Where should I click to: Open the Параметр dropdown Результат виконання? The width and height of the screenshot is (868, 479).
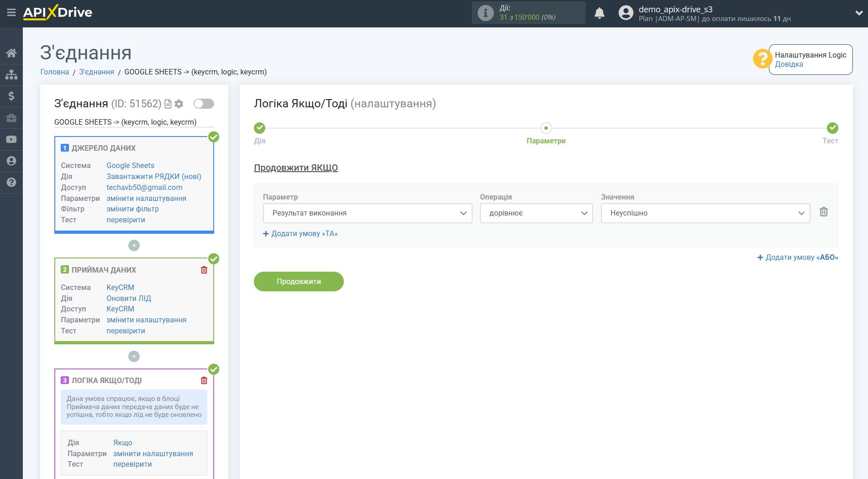click(368, 213)
